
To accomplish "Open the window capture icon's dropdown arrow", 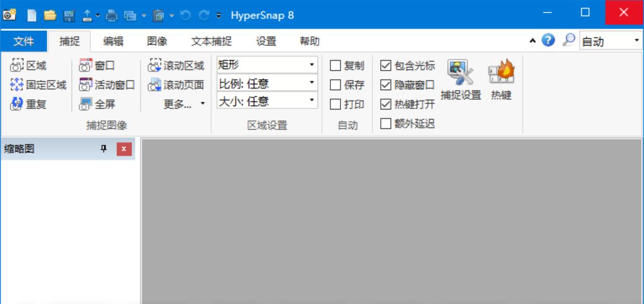I will (144, 16).
